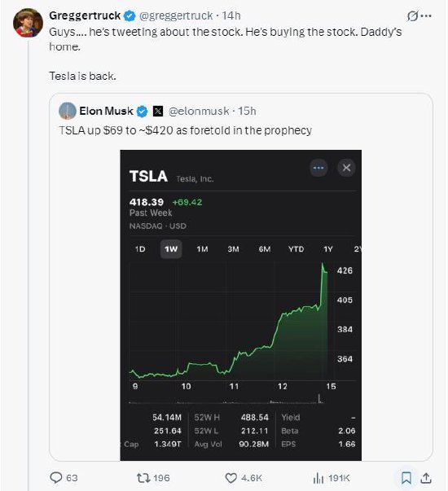This screenshot has width=448, height=491.
Task: Open reply comments icon showing 63
Action: tap(56, 478)
